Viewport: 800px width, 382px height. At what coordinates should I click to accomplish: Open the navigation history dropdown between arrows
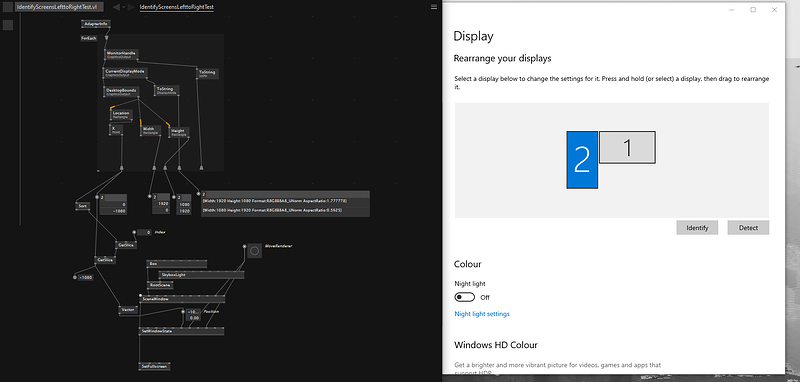coord(123,7)
